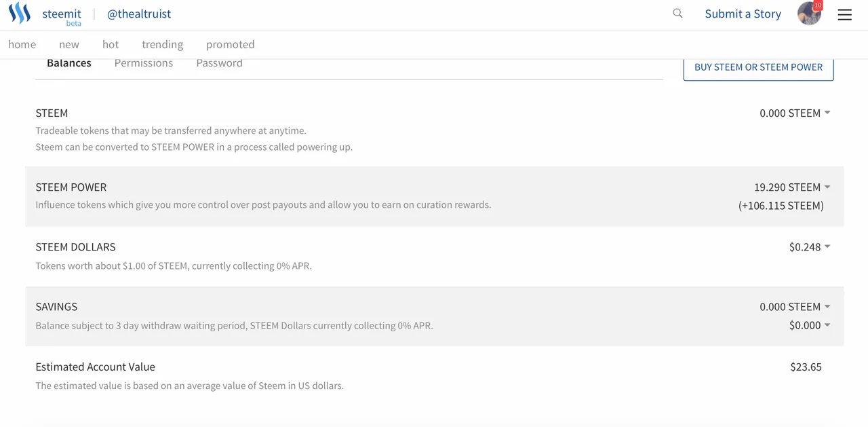This screenshot has height=427, width=868.
Task: Navigate to the hot feed
Action: click(111, 44)
